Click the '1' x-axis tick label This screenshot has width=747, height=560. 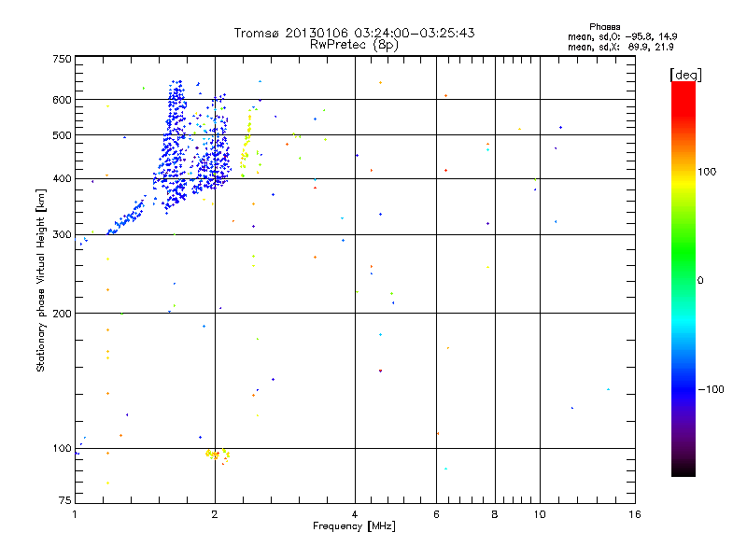click(75, 514)
